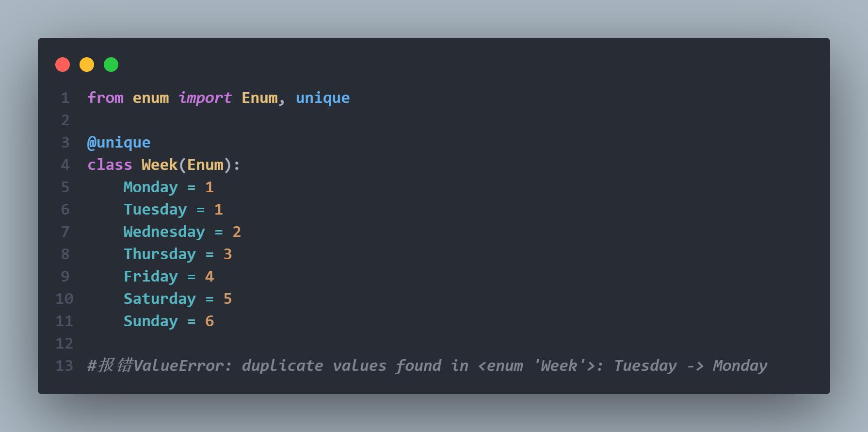Click line number 1 in the gutter
The height and width of the screenshot is (432, 868).
pyautogui.click(x=65, y=98)
